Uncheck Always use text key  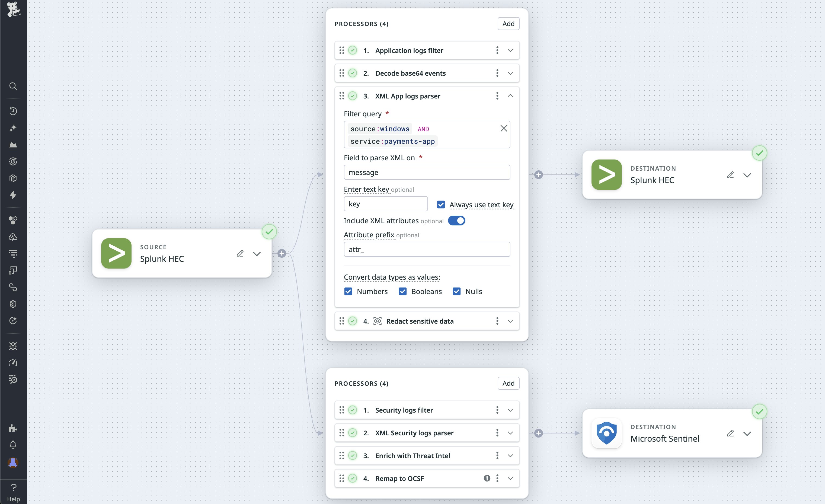[x=441, y=205]
